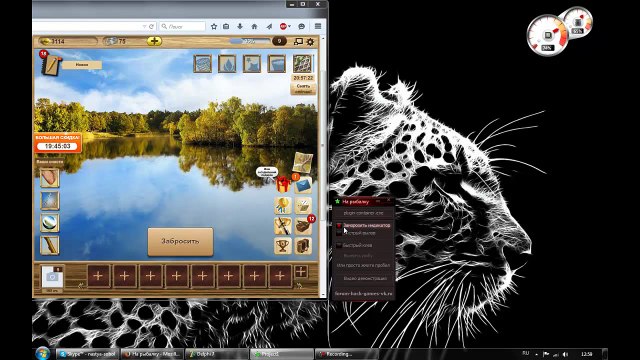This screenshot has height=360, width=640.
Task: Click the energy progress bar at the game top
Action: click(249, 41)
